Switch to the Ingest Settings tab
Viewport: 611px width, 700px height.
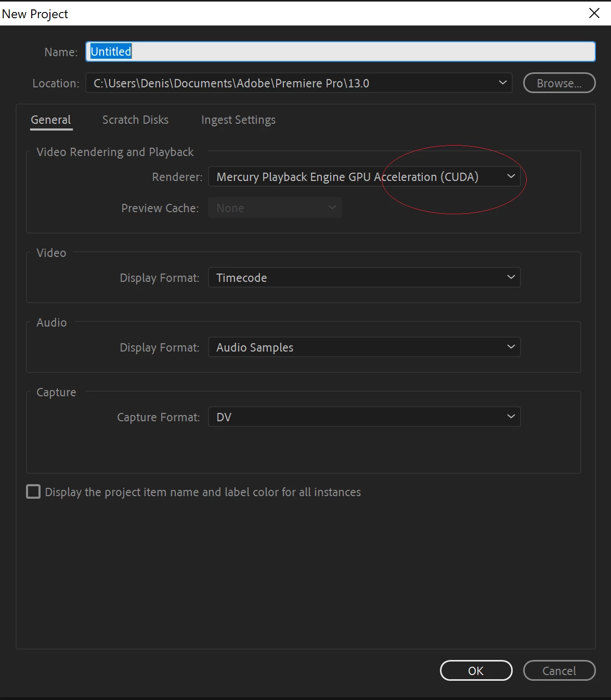click(x=238, y=120)
